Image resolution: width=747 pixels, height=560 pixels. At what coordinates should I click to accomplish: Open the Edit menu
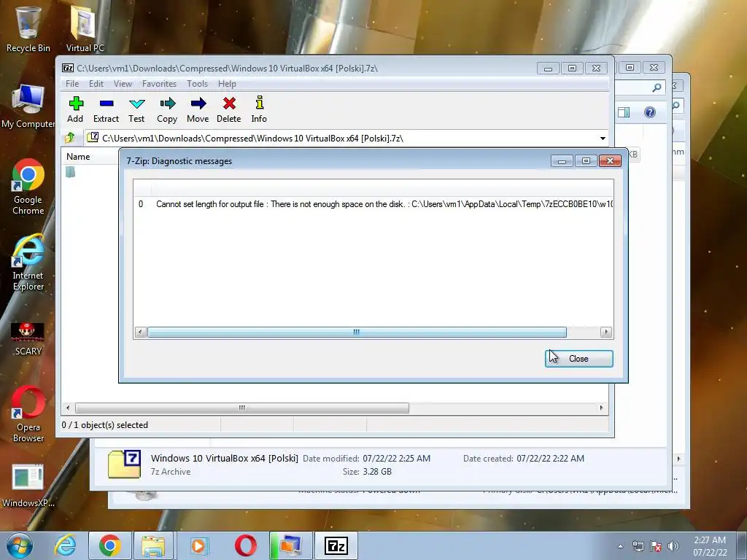[x=96, y=84]
